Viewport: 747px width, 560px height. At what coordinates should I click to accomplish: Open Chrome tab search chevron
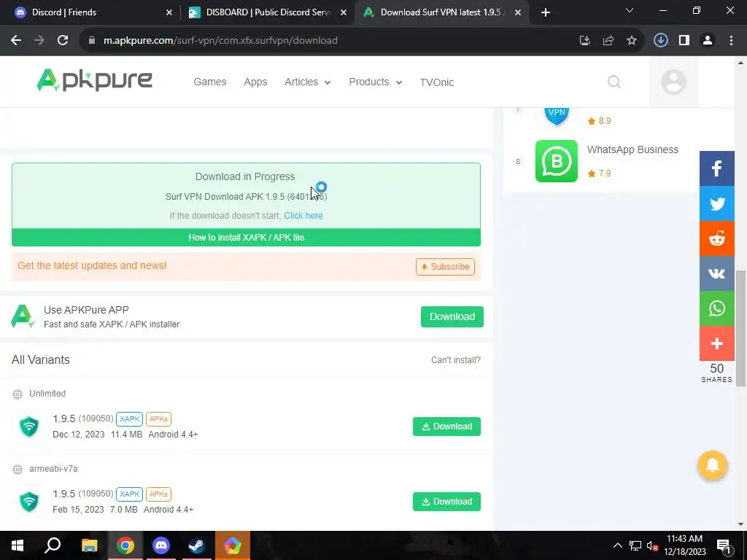pos(629,10)
